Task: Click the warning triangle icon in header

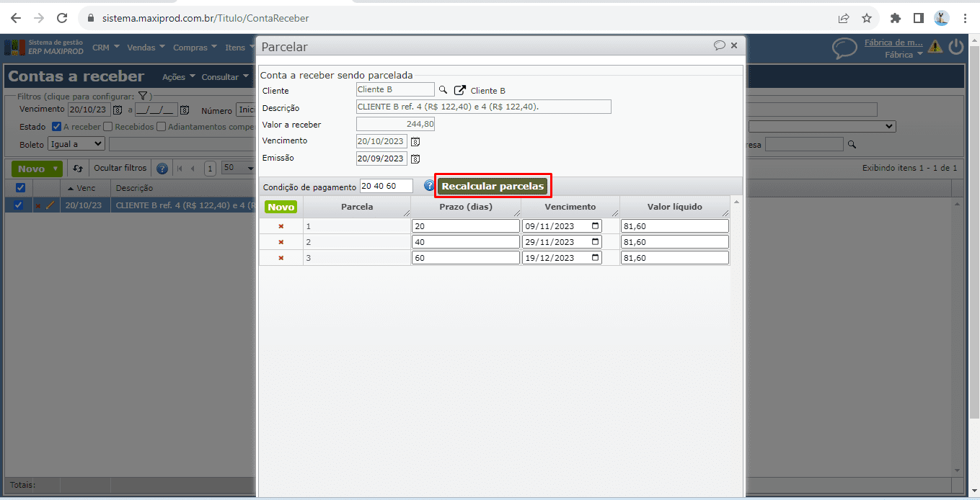Action: tap(935, 48)
